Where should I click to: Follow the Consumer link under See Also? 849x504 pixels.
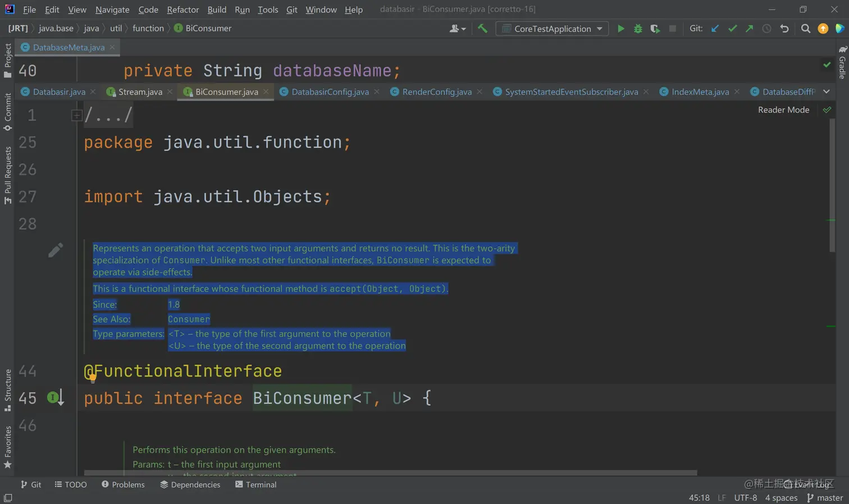point(189,319)
